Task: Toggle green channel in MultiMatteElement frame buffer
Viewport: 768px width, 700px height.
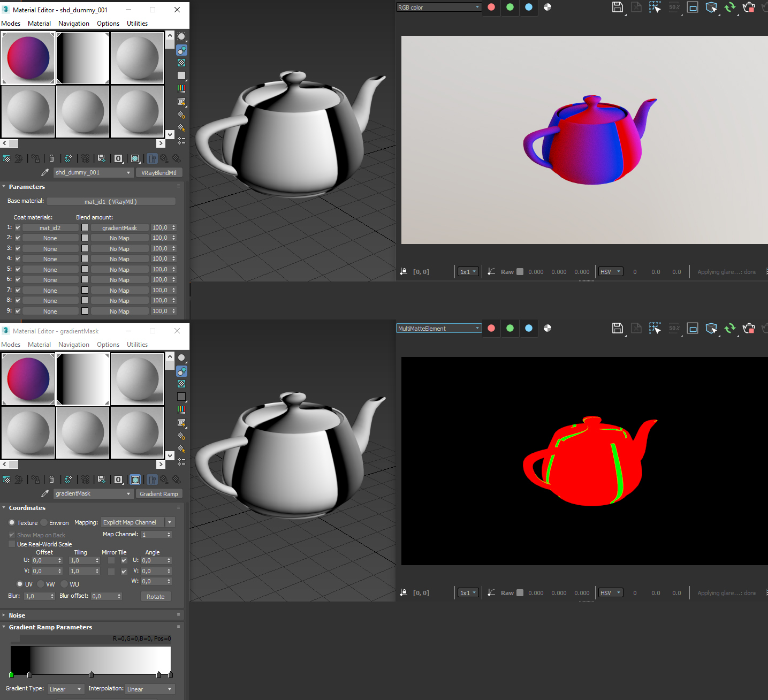Action: 510,328
